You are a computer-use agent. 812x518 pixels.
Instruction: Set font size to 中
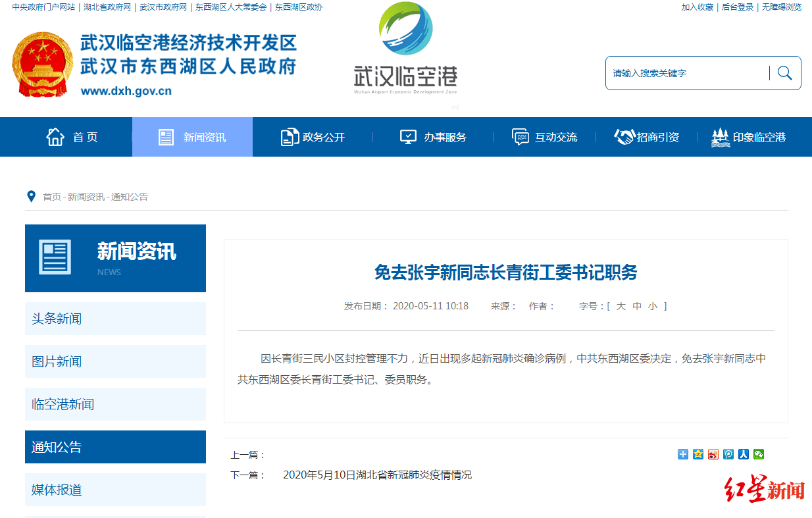click(x=637, y=306)
